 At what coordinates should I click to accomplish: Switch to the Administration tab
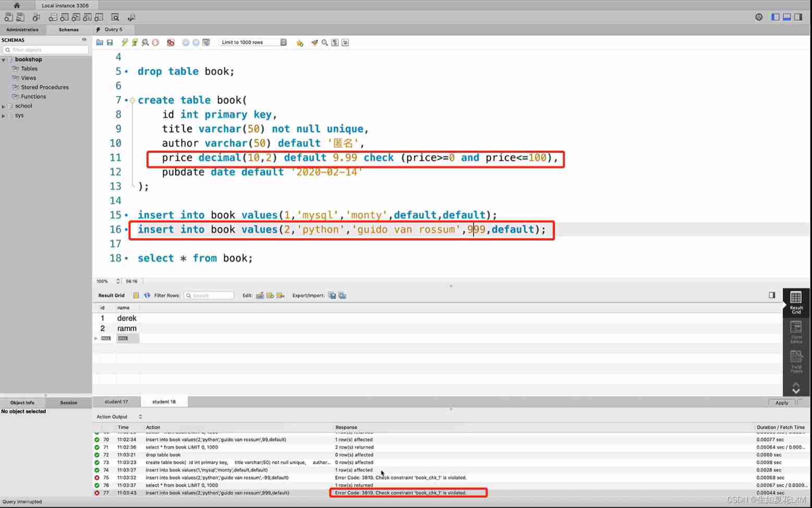pos(22,30)
